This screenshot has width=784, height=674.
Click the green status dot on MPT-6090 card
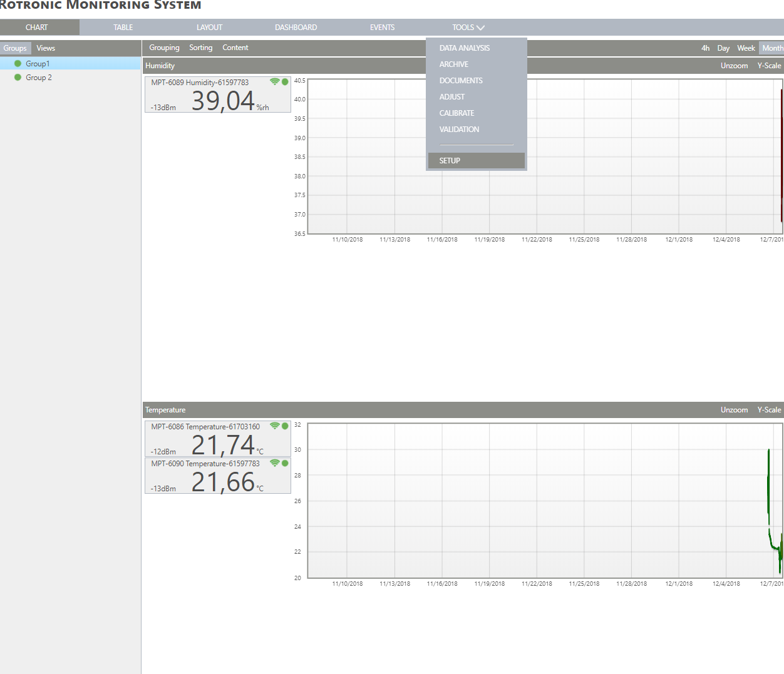click(285, 463)
